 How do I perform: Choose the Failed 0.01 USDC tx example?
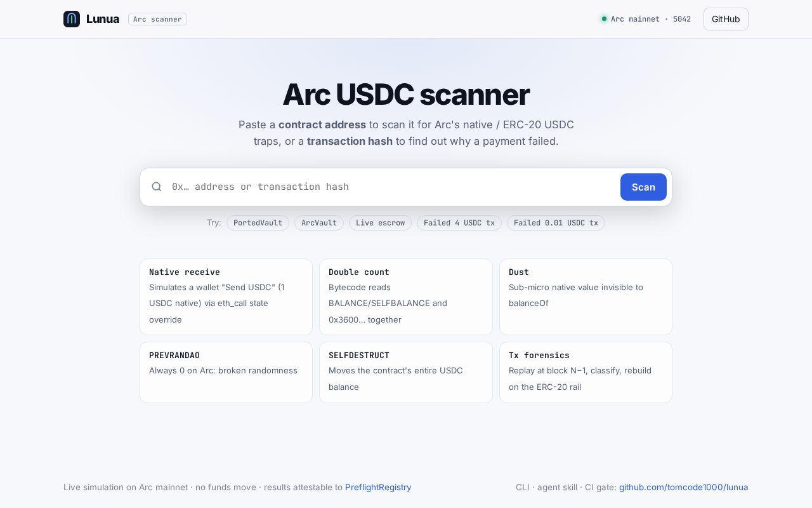click(x=556, y=223)
